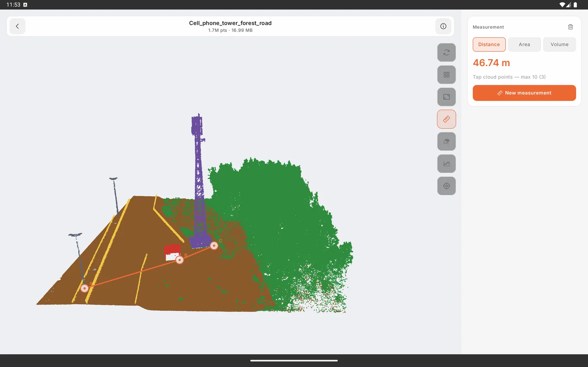Tap the Wi-Fi status icon
This screenshot has width=588, height=367.
tap(562, 5)
